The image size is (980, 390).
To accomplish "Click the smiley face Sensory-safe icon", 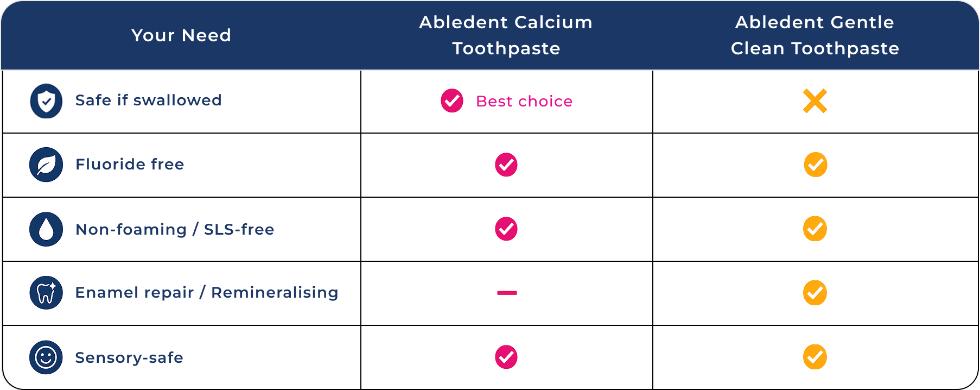I will (46, 357).
